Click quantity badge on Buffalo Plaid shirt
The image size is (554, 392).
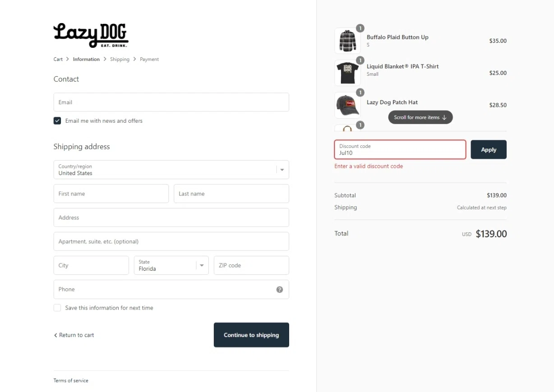[x=360, y=28]
